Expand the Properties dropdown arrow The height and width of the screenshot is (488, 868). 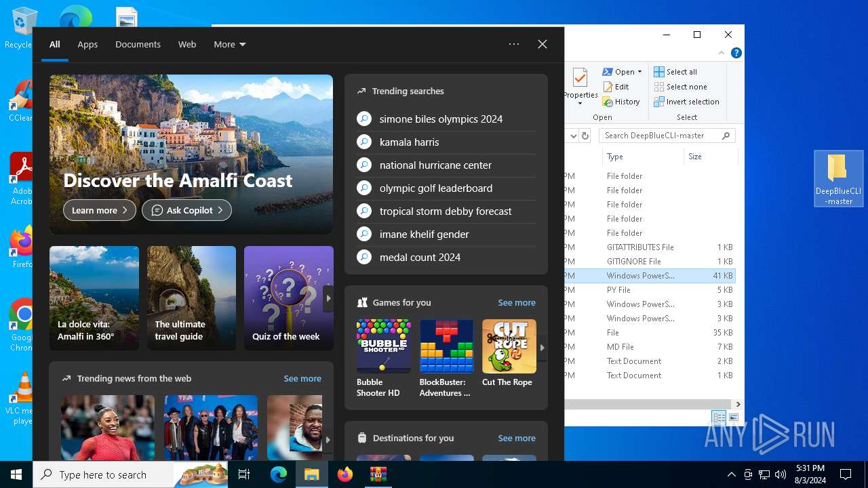pyautogui.click(x=580, y=104)
